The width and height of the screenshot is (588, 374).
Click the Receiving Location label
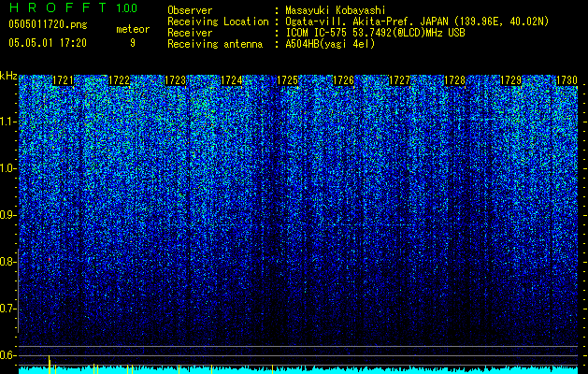pos(218,22)
